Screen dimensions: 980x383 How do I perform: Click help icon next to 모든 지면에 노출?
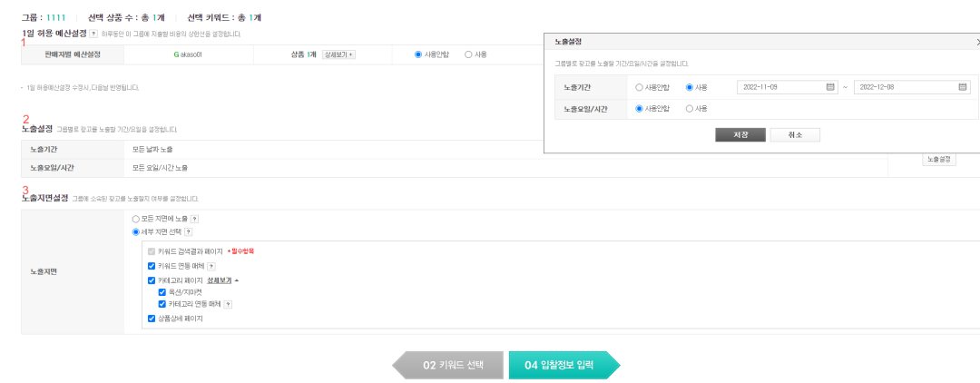194,220
